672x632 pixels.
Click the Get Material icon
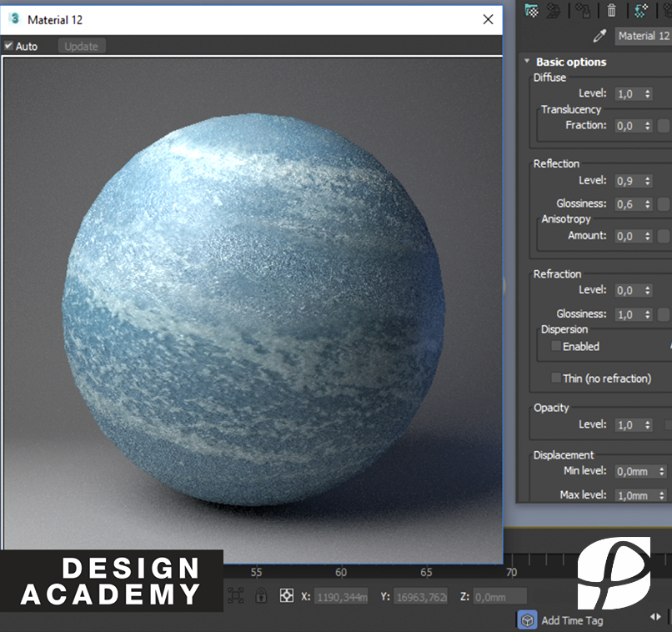tap(531, 10)
